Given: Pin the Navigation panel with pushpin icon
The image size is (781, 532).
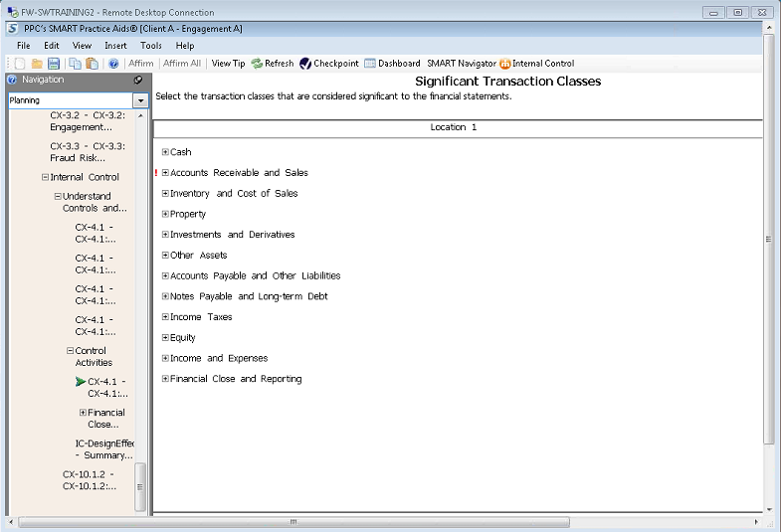Looking at the screenshot, I should pos(138,81).
